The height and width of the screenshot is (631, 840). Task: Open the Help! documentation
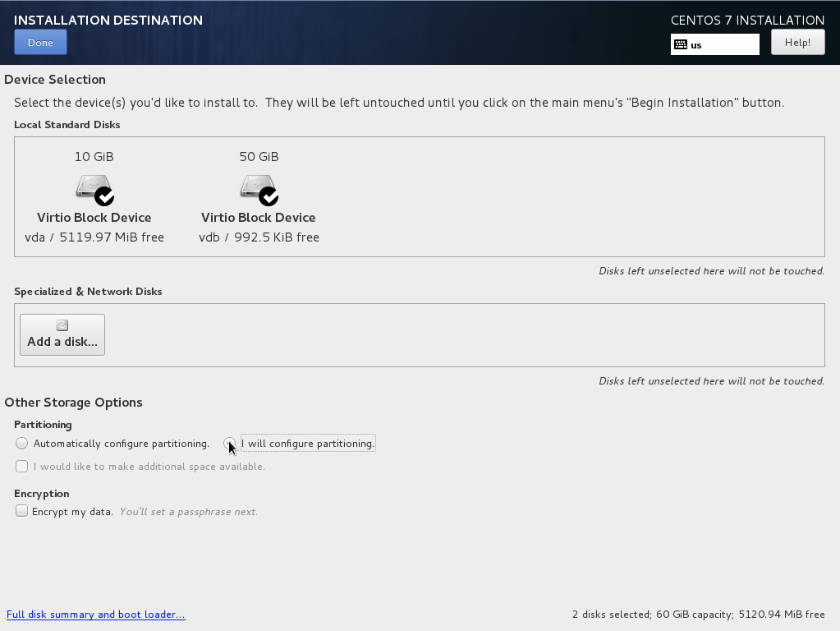[797, 43]
